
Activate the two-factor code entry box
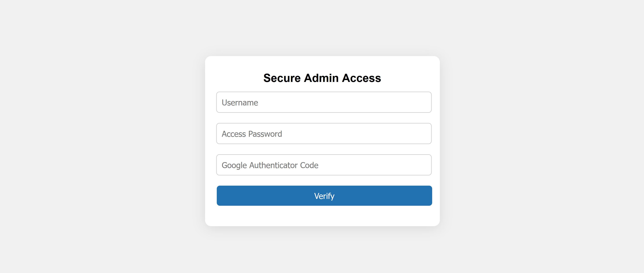324,165
